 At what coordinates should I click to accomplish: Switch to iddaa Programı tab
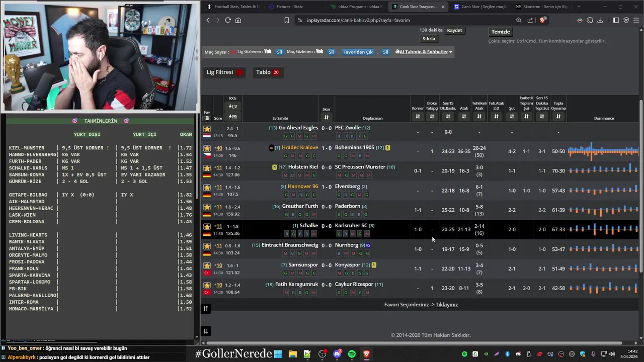356,7
